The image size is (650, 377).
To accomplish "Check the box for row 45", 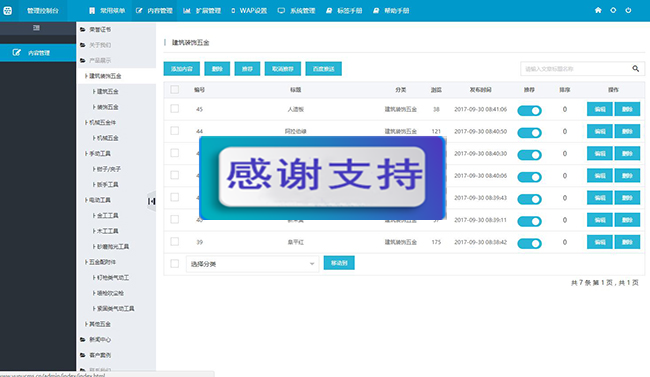I will (x=175, y=109).
